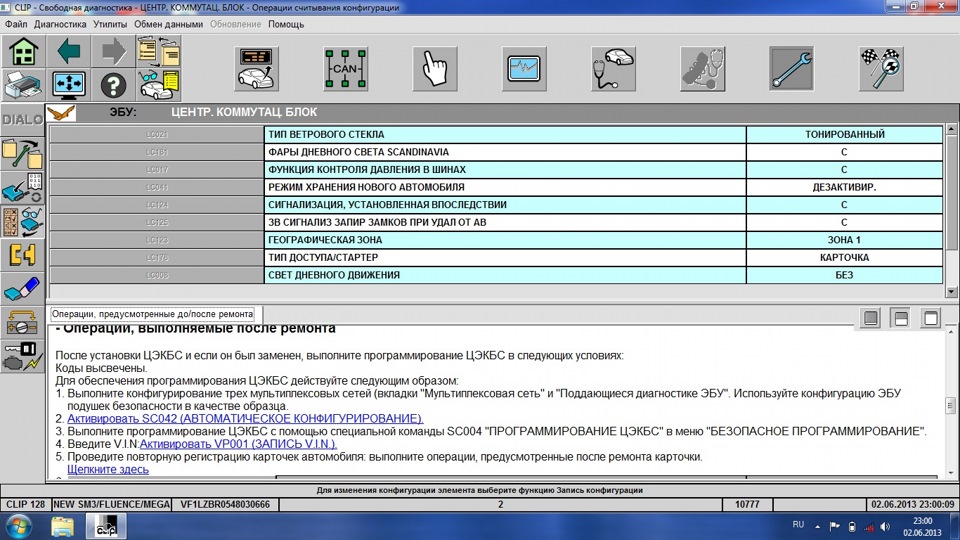Click the yellow connector sidebar icon
Viewport: 960px width, 540px height.
[23, 255]
